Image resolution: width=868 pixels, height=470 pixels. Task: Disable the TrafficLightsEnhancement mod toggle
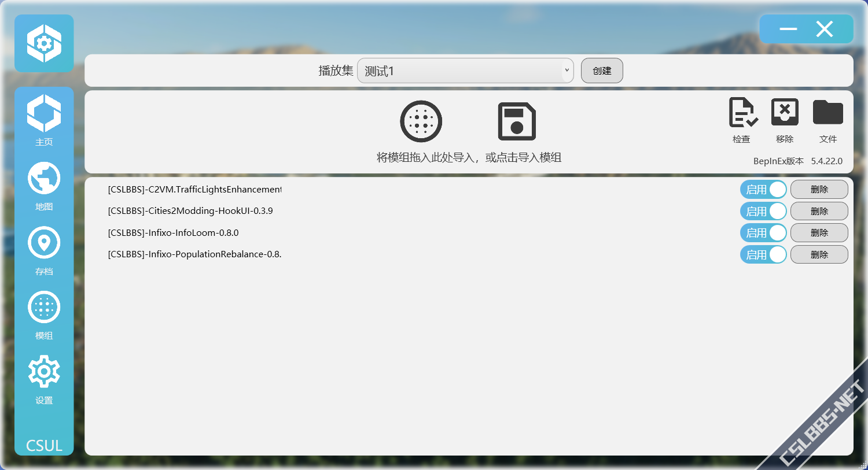[x=763, y=190]
